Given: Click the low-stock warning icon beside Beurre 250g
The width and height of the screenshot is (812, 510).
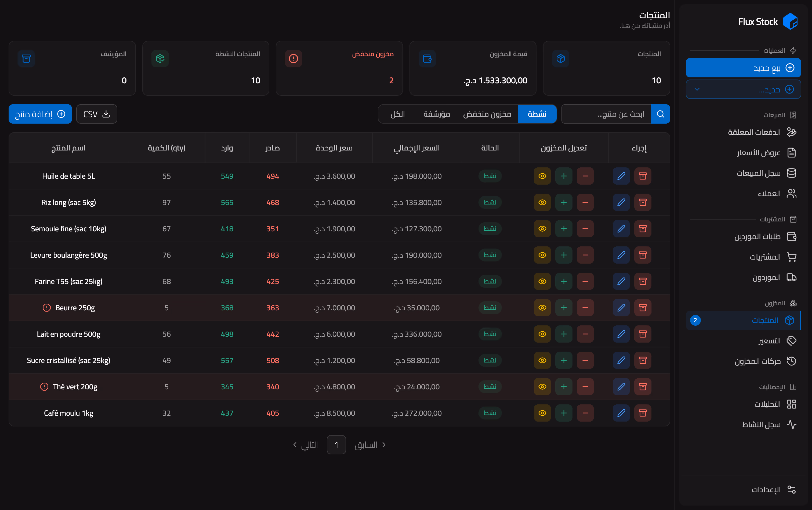Looking at the screenshot, I should tap(46, 308).
